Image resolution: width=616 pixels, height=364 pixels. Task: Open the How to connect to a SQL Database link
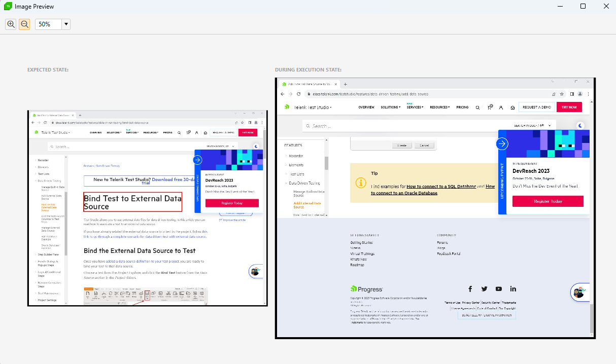pyautogui.click(x=441, y=187)
